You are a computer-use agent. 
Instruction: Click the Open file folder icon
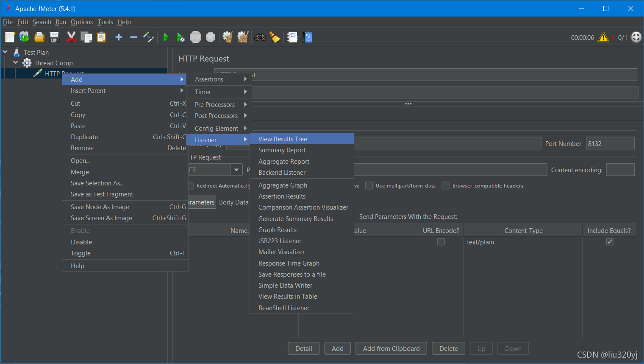(x=39, y=37)
